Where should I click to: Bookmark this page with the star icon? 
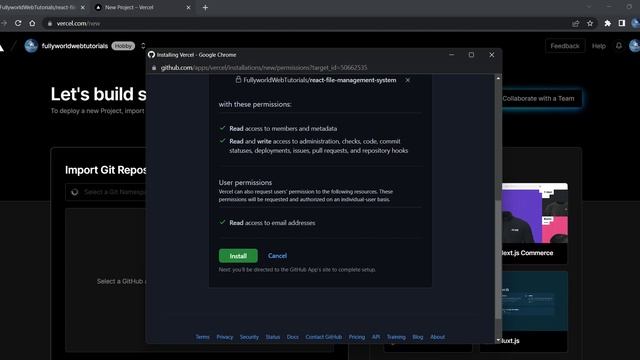(590, 23)
